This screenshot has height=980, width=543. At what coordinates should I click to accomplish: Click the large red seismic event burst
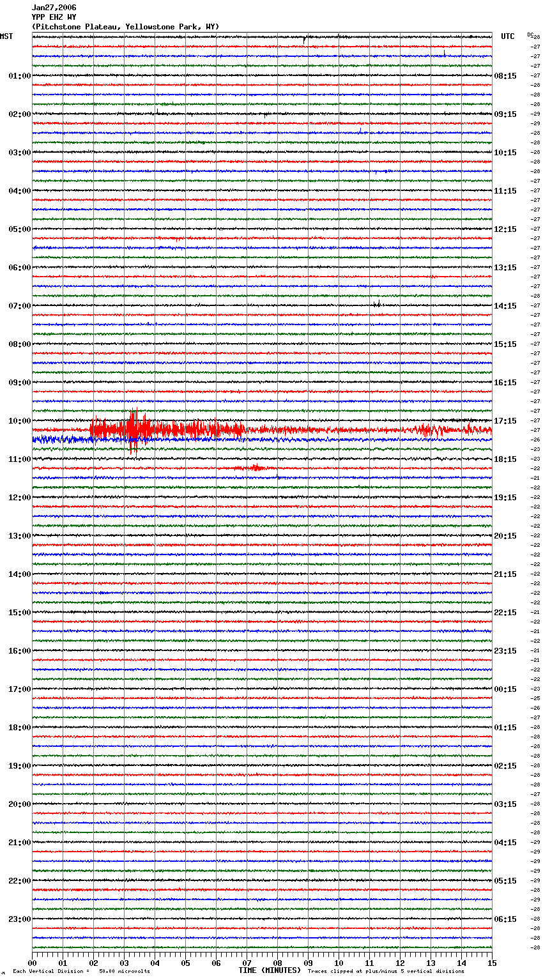click(167, 429)
